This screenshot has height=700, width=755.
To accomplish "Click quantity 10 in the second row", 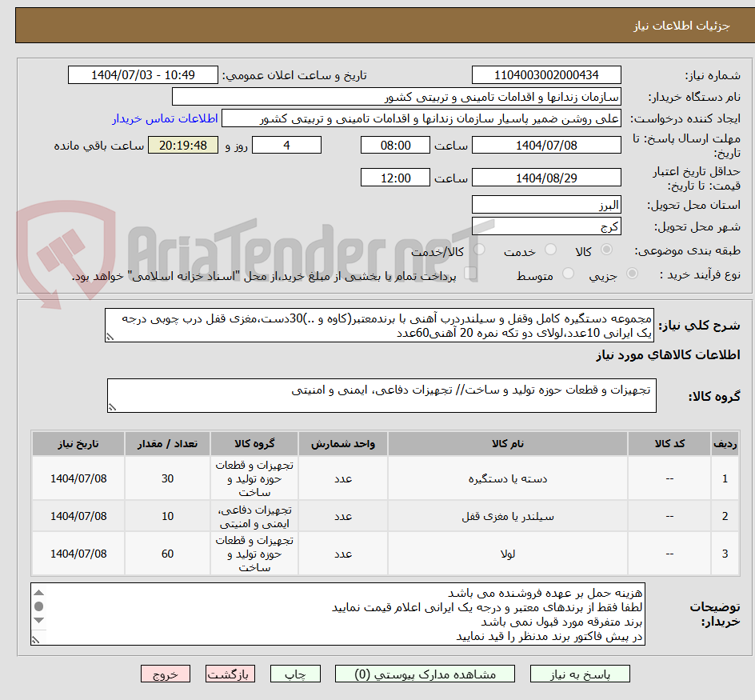I will (x=168, y=517).
